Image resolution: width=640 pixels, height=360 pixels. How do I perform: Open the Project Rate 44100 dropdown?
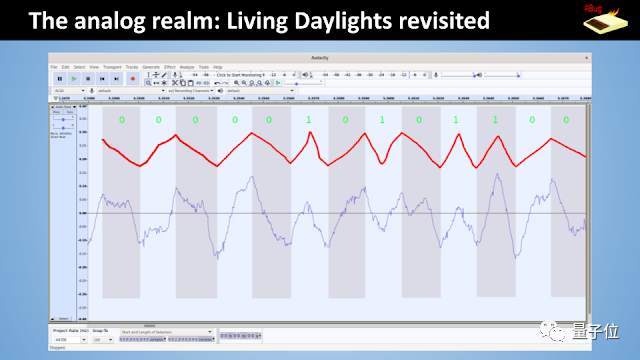(x=70, y=340)
